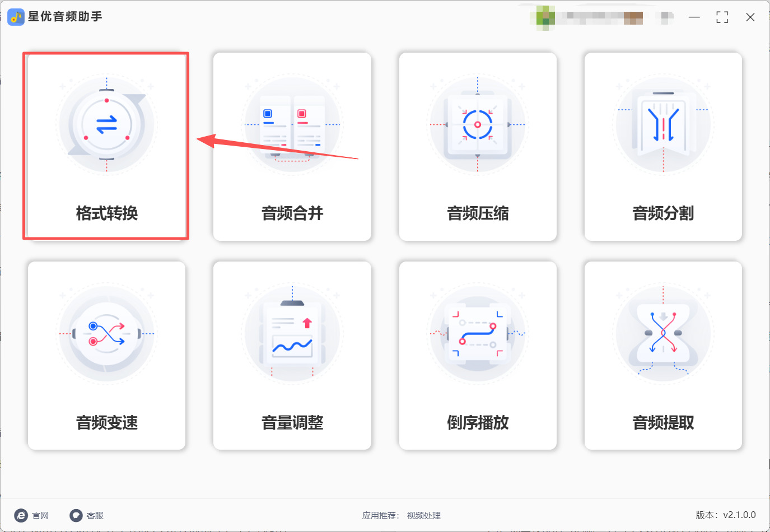
Task: Open the 音频分割 audio split icon
Action: coord(663,124)
